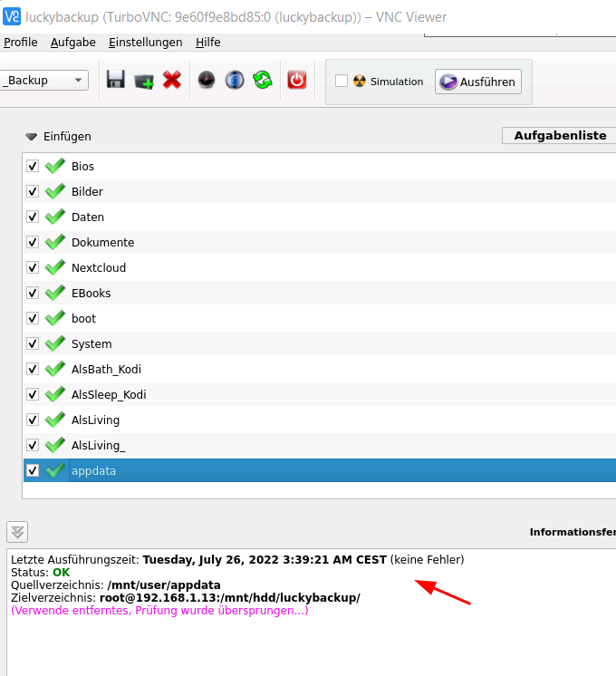Uncheck the Dokumente task checkbox
This screenshot has width=616, height=676.
click(33, 243)
